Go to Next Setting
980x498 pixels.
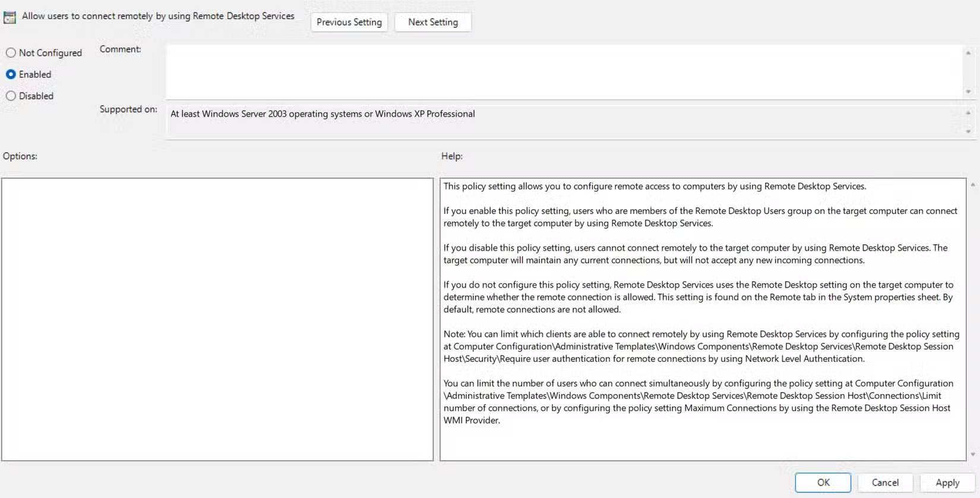[433, 22]
